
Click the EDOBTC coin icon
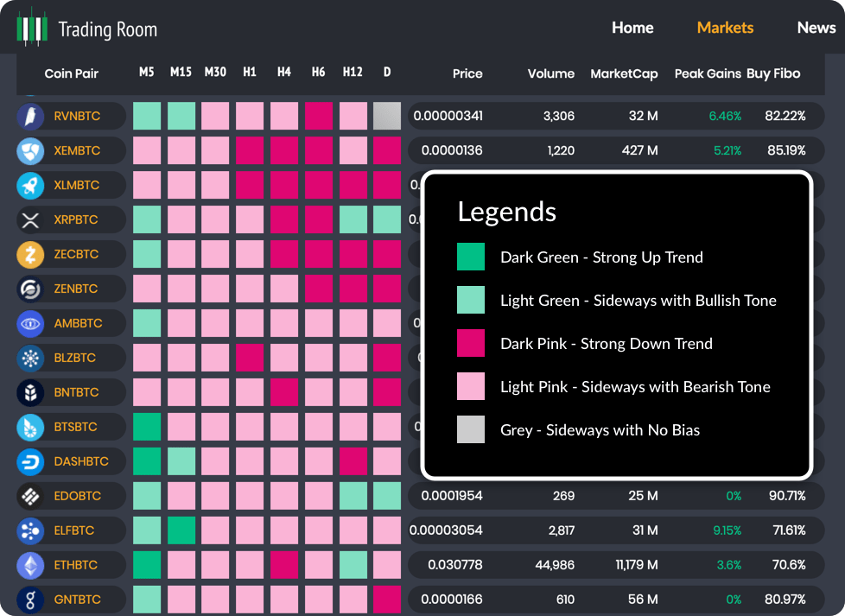pyautogui.click(x=30, y=496)
